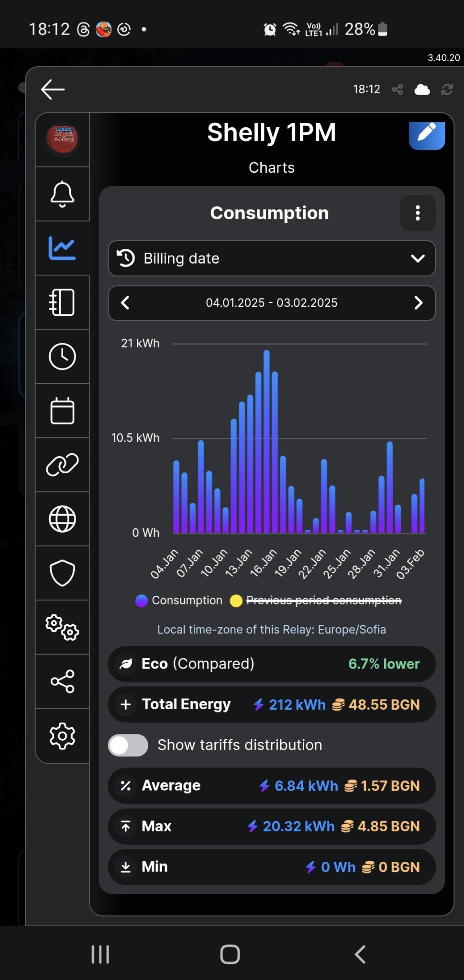Switch to the charts tab in sidebar
The width and height of the screenshot is (464, 980).
(62, 248)
